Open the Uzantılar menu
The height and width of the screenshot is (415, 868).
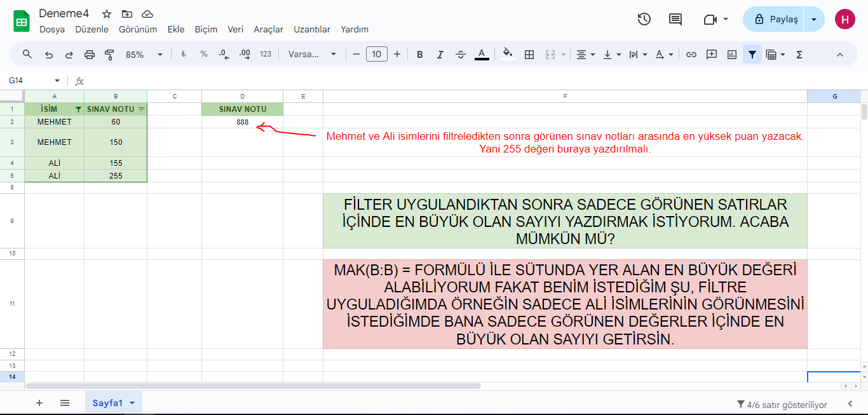tap(312, 29)
